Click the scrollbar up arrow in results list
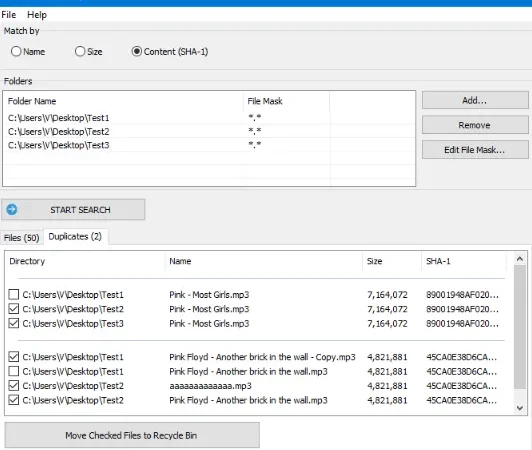Image resolution: width=532 pixels, height=450 pixels. pos(520,259)
